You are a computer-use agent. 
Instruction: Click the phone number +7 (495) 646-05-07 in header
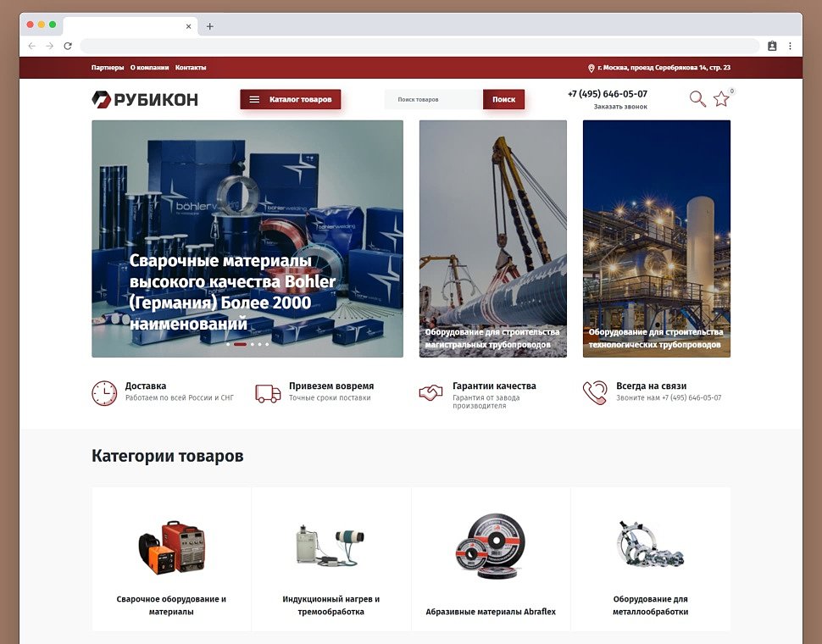608,94
